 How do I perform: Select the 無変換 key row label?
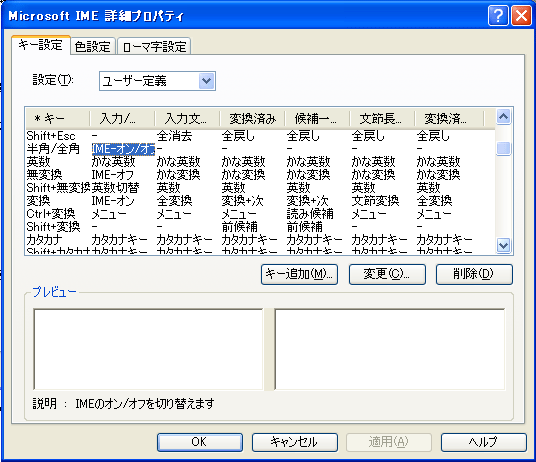44,175
